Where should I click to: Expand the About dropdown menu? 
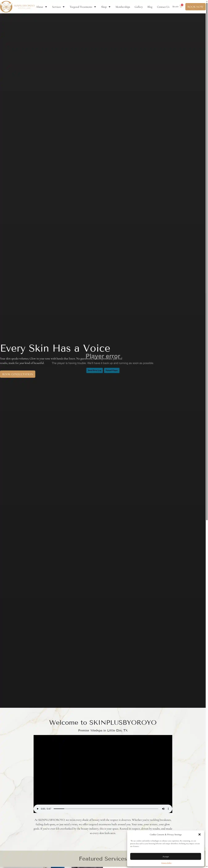(41, 7)
